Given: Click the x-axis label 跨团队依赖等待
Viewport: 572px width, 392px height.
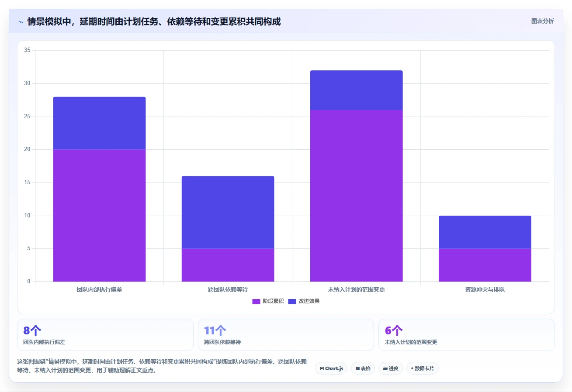Looking at the screenshot, I should point(228,289).
